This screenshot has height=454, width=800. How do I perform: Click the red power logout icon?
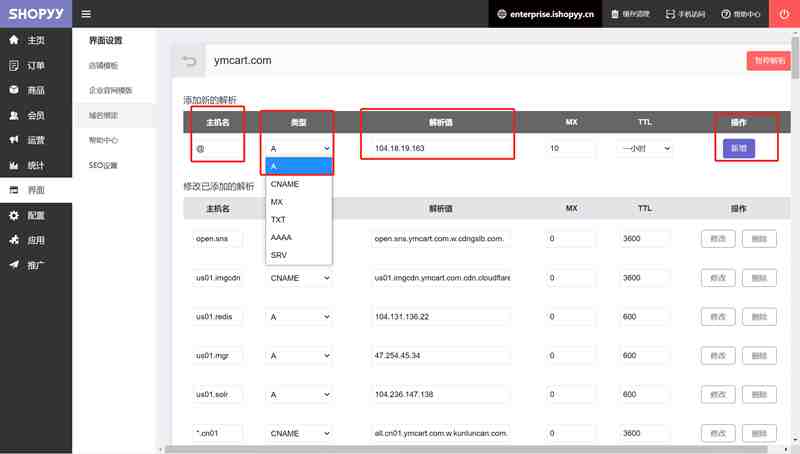(784, 14)
